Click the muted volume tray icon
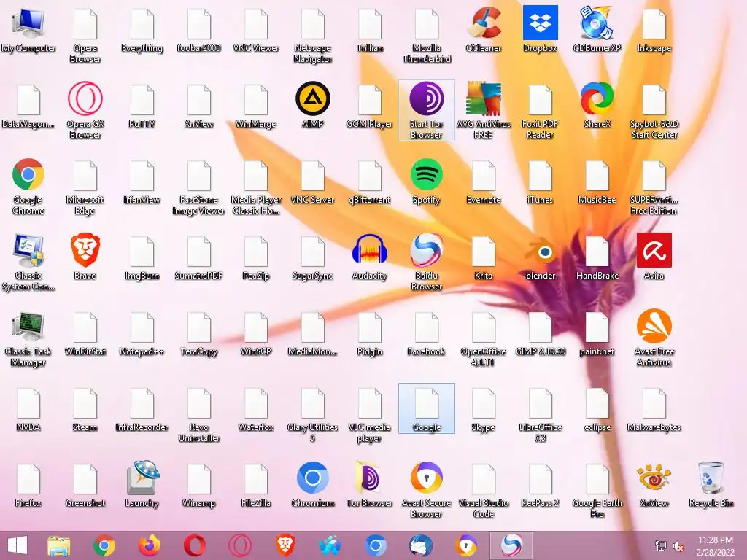This screenshot has width=747, height=560. (678, 545)
